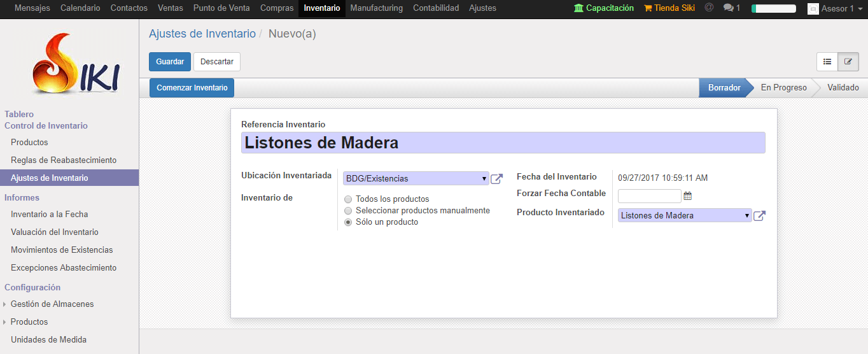Select Sólo un producto option
Screen dimensions: 868x354
[x=348, y=222]
